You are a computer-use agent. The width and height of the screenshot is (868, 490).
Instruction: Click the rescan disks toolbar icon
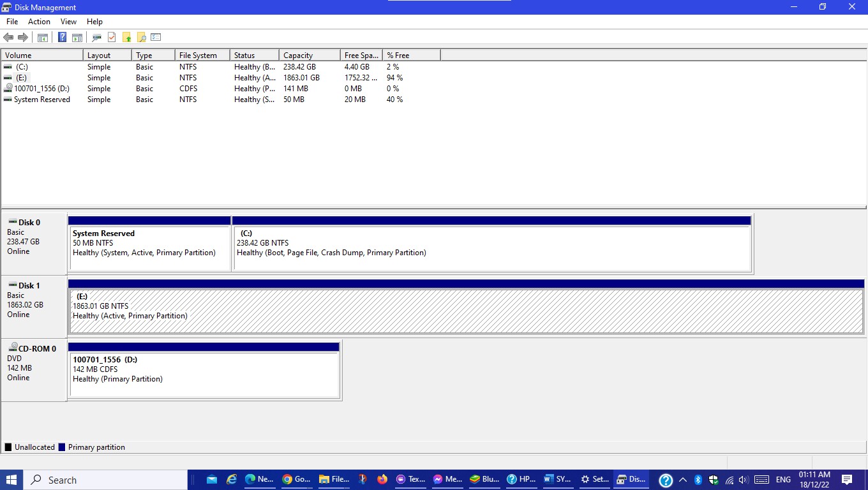pos(96,37)
